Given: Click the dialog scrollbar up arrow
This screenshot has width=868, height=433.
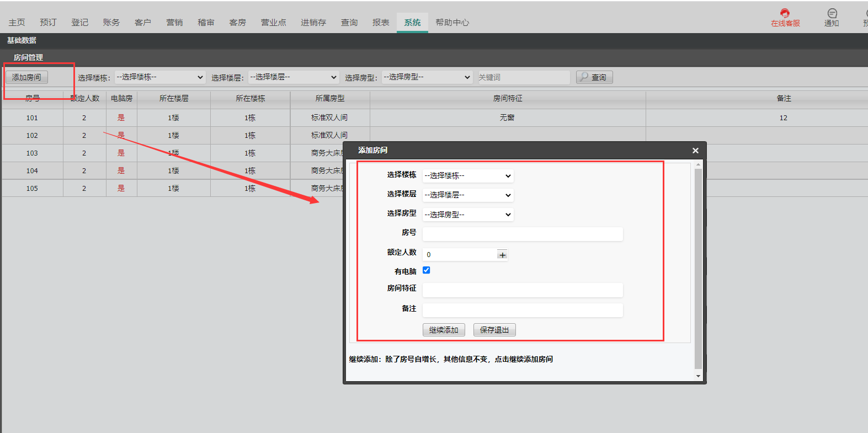Looking at the screenshot, I should click(x=698, y=164).
